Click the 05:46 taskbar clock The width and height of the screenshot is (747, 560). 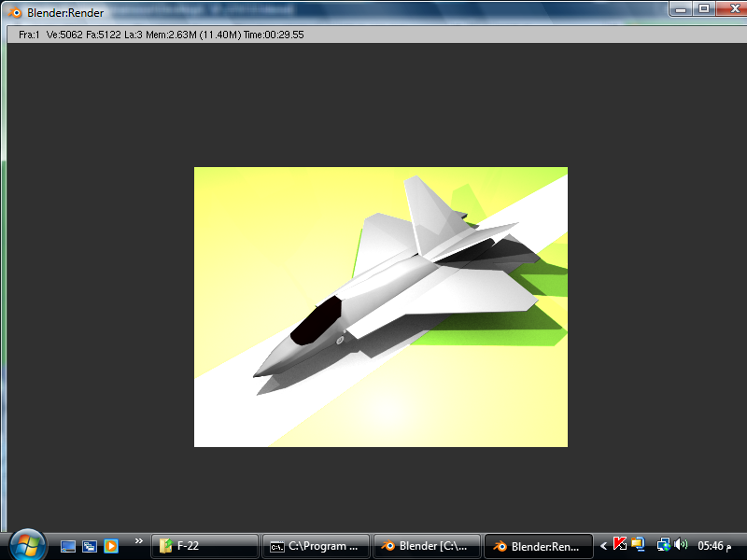714,546
